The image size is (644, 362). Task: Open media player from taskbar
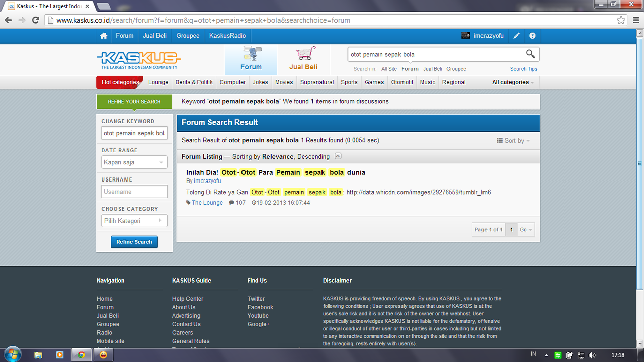point(60,355)
